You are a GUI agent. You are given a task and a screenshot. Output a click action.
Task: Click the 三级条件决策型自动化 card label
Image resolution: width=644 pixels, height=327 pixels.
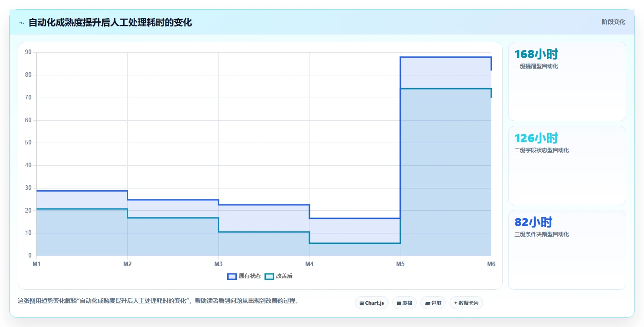[x=542, y=234]
